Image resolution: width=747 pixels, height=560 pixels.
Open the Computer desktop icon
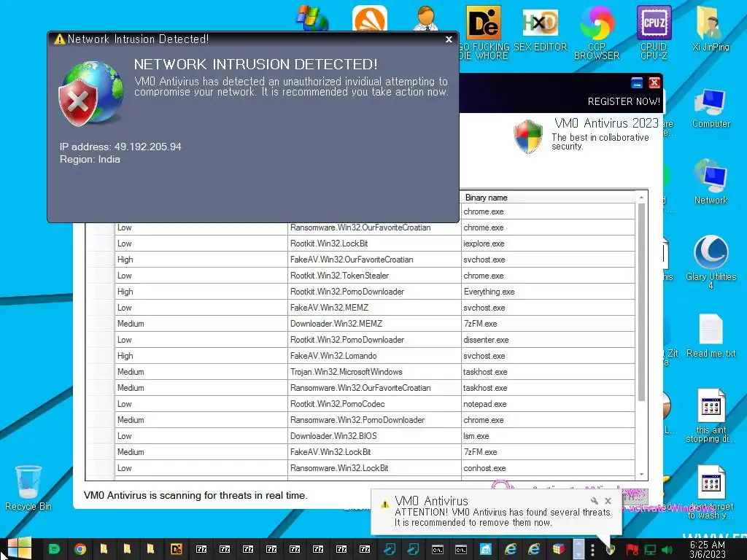click(711, 109)
